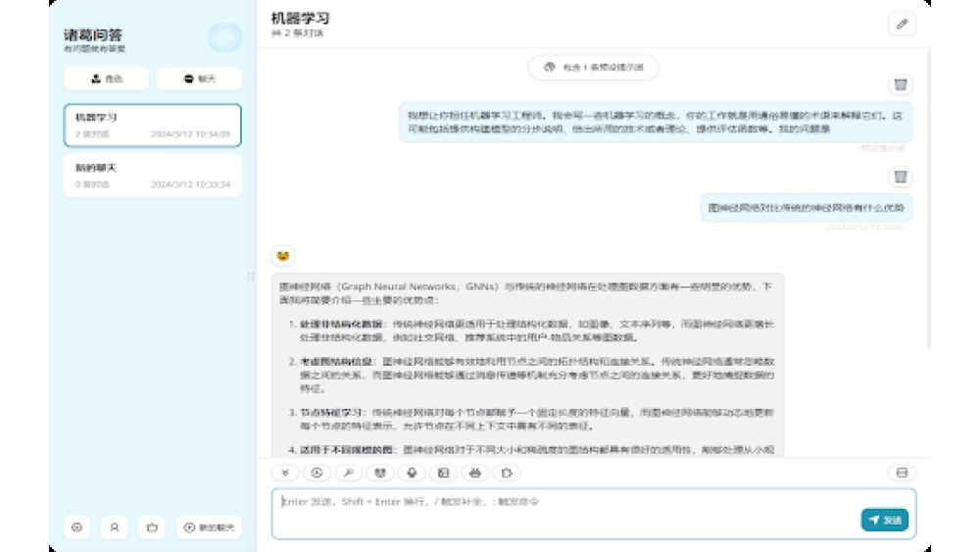Click the 新的聊天 button at the sidebar bottom
The height and width of the screenshot is (552, 980).
(209, 527)
